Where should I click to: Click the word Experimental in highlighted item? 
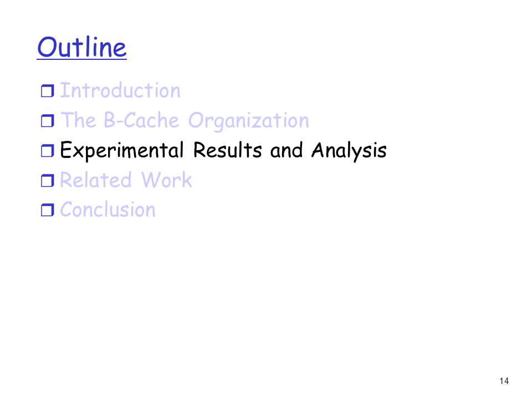pos(122,151)
